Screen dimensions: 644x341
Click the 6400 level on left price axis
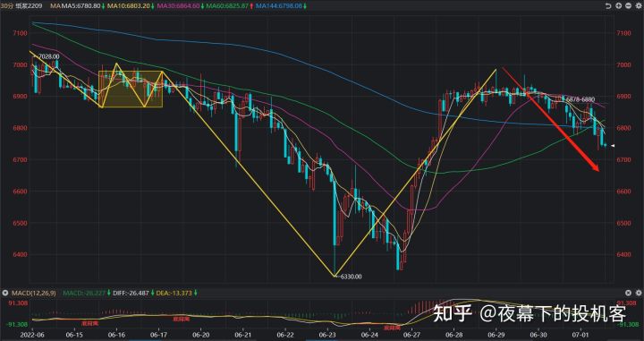point(20,255)
